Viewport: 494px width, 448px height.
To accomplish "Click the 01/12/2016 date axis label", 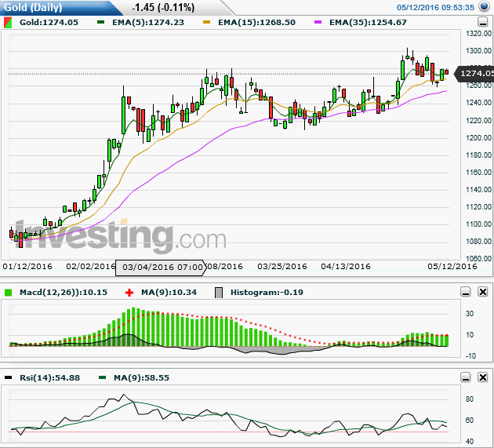I will 27,267.
